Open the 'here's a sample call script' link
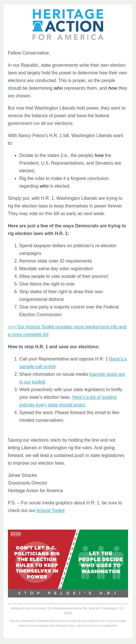The width and height of the screenshot is (136, 644). coord(73,363)
